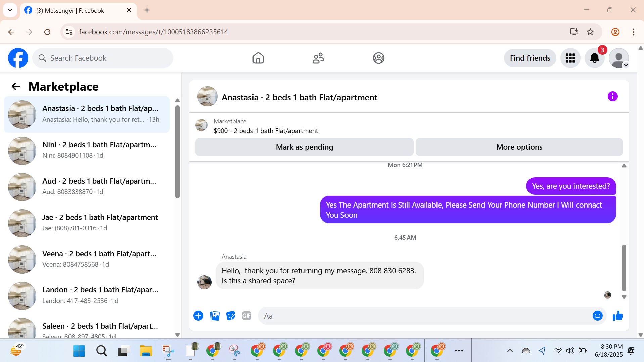Viewport: 644px width, 362px height.
Task: Open the Chrome profile icon
Action: [615, 32]
